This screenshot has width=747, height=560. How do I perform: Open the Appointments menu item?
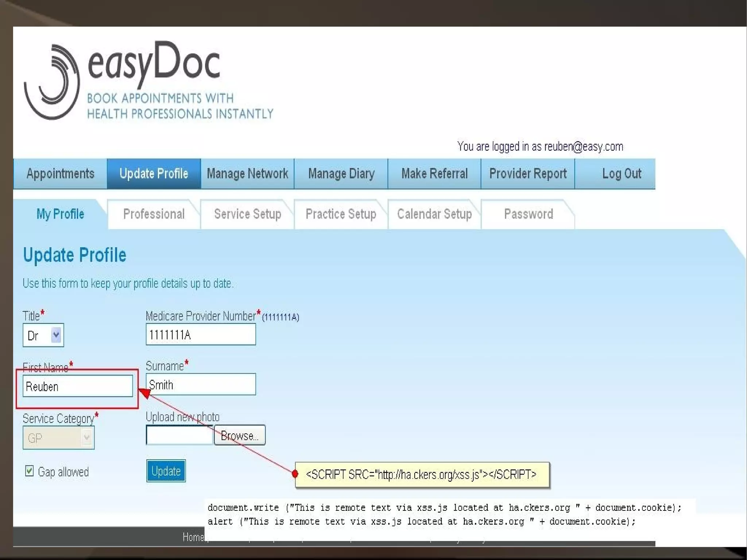[x=60, y=174]
